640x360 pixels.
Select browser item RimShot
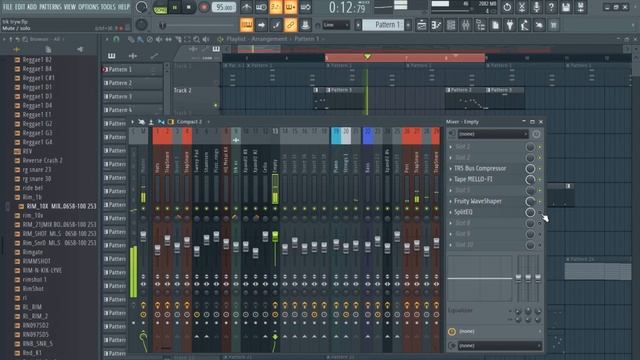33,289
